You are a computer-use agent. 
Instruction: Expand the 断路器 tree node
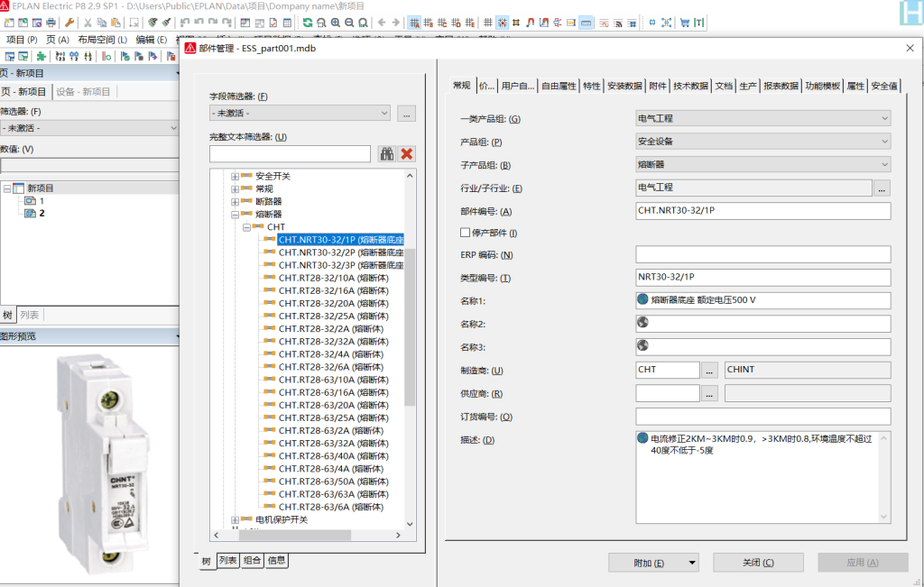[236, 202]
